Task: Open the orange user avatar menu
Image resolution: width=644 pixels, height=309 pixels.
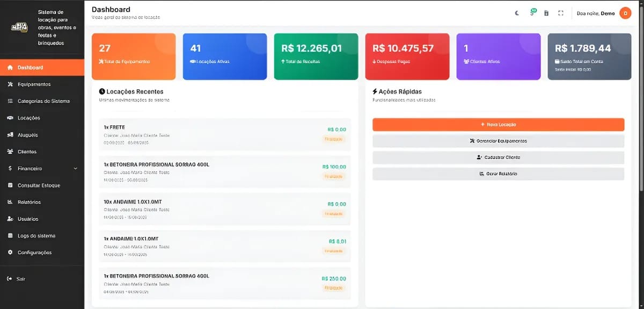Action: [x=625, y=13]
